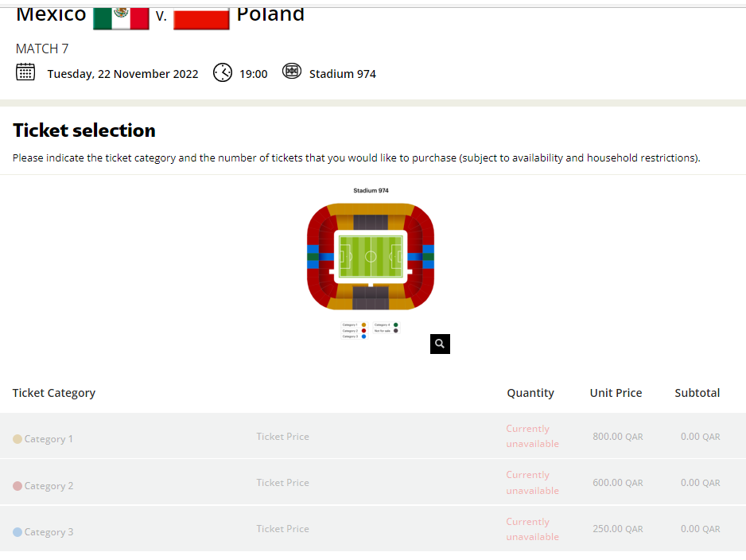This screenshot has height=560, width=746.
Task: Click the Quantity column header
Action: pos(530,393)
